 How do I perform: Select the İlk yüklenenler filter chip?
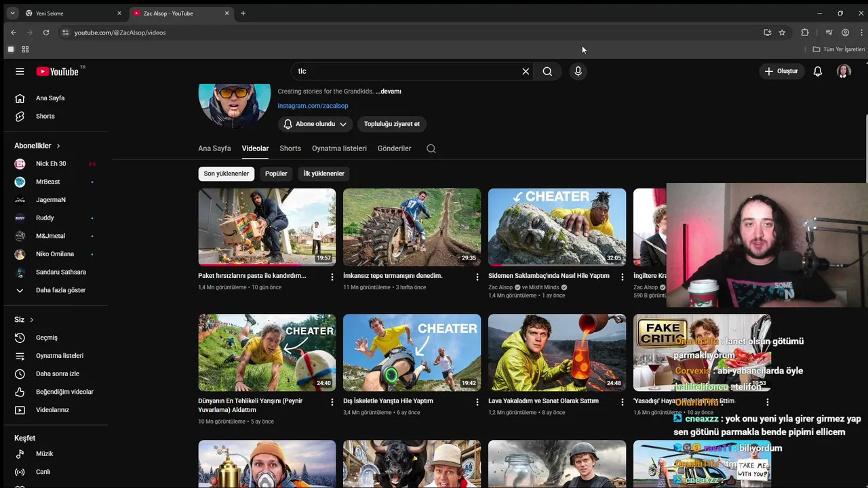coord(323,174)
